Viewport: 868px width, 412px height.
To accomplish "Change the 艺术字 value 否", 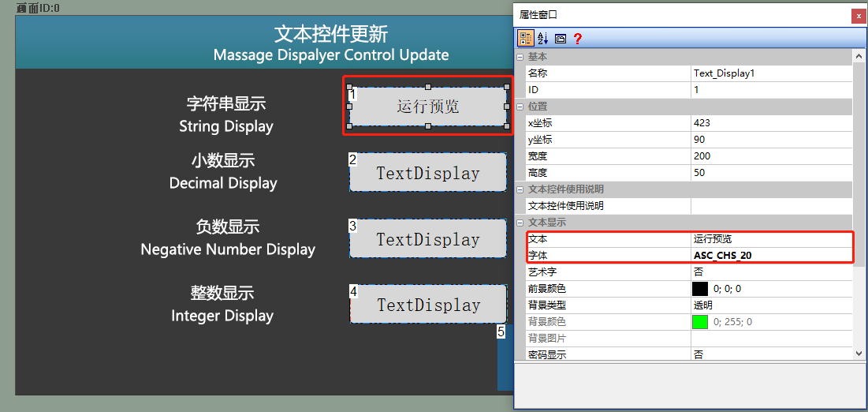I will (x=771, y=272).
